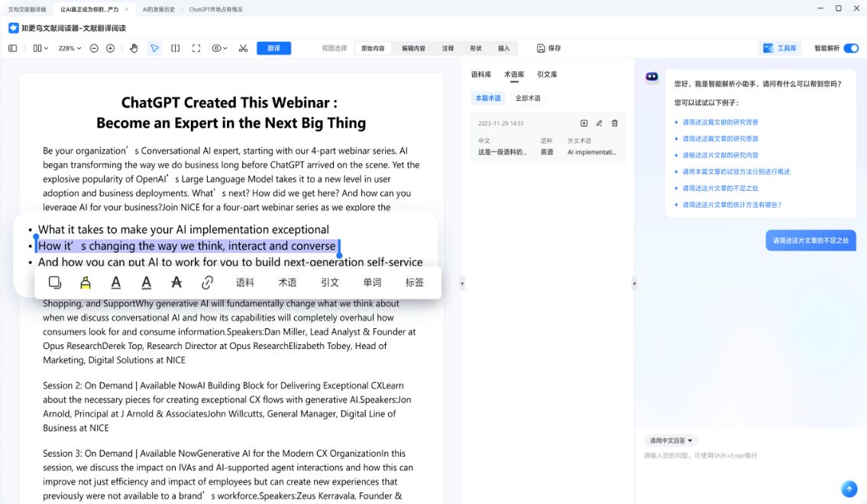The image size is (867, 504).
Task: Select the scissors screenshot tool
Action: point(243,49)
